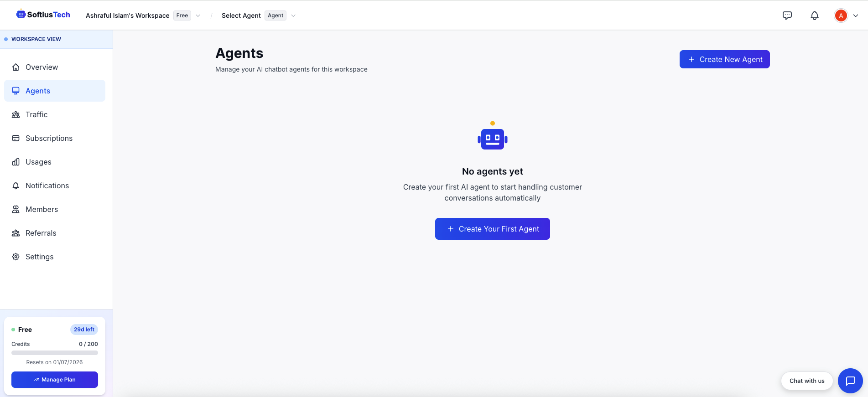Open the Subscriptions panel

pyautogui.click(x=49, y=138)
